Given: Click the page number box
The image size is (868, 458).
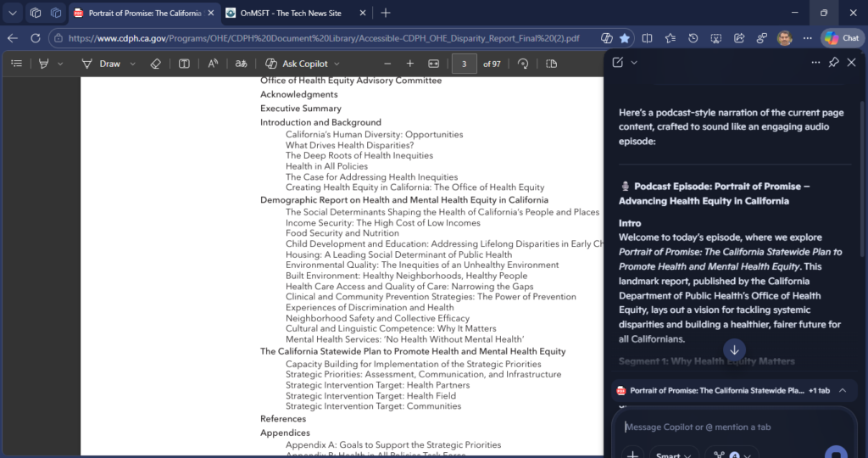Looking at the screenshot, I should 464,64.
